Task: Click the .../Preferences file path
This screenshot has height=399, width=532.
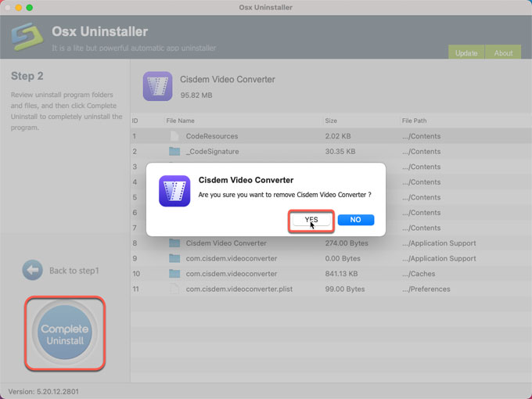Action: 426,289
